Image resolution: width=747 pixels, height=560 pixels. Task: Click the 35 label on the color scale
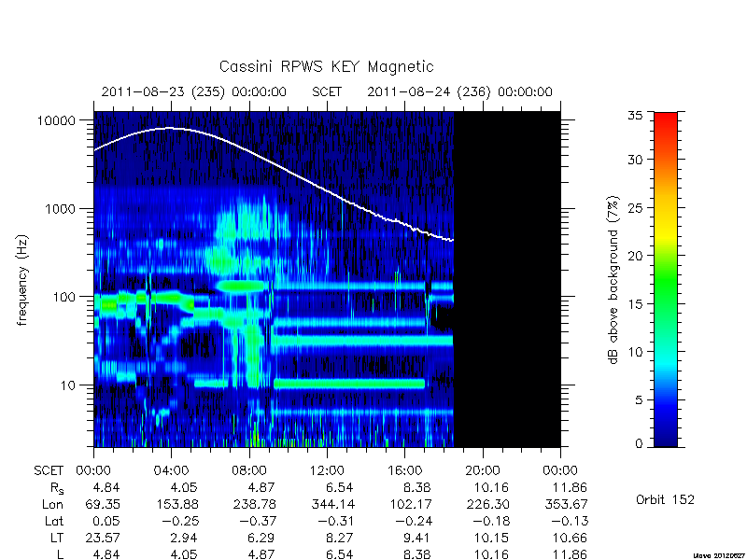(x=635, y=116)
